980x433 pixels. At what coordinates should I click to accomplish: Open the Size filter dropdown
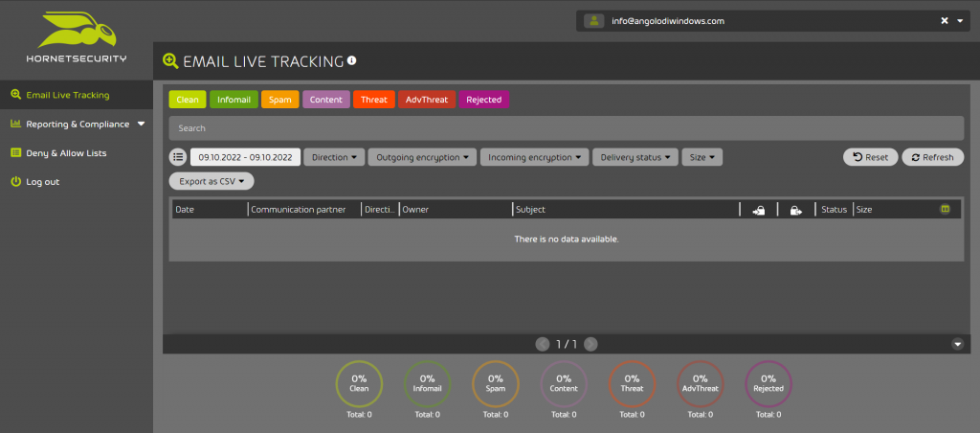[x=702, y=157]
